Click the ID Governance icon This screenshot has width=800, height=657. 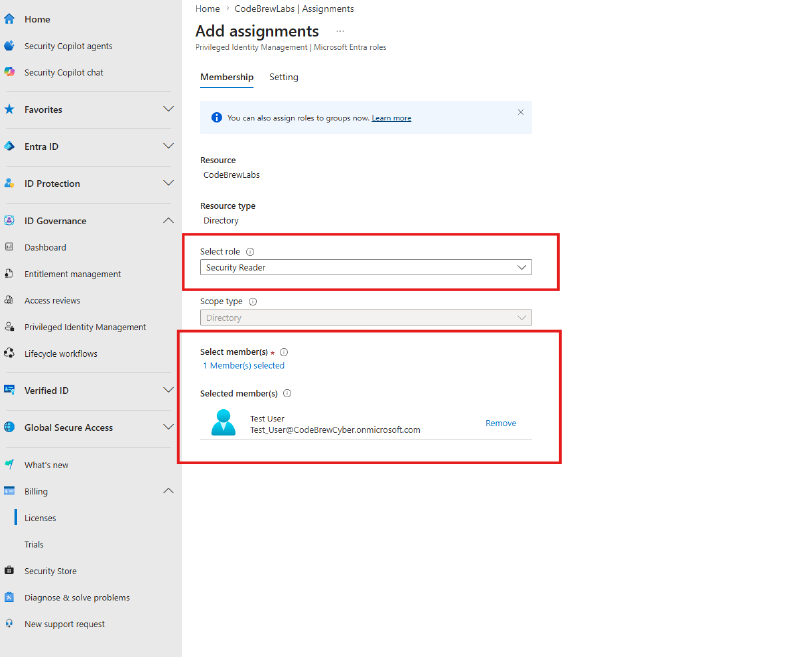[x=9, y=220]
